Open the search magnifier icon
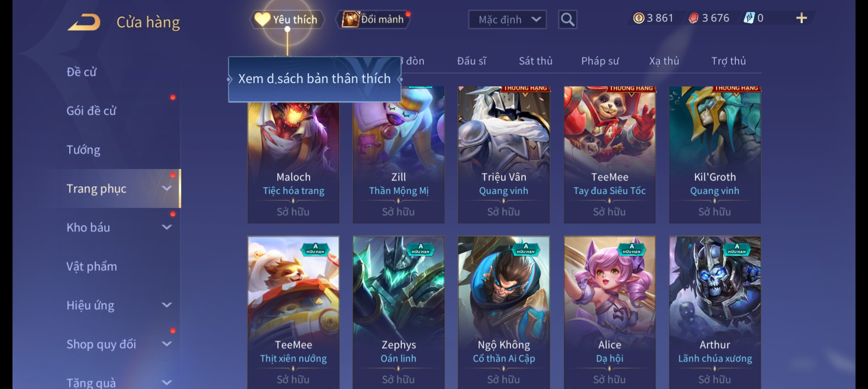The height and width of the screenshot is (389, 868). (x=567, y=19)
